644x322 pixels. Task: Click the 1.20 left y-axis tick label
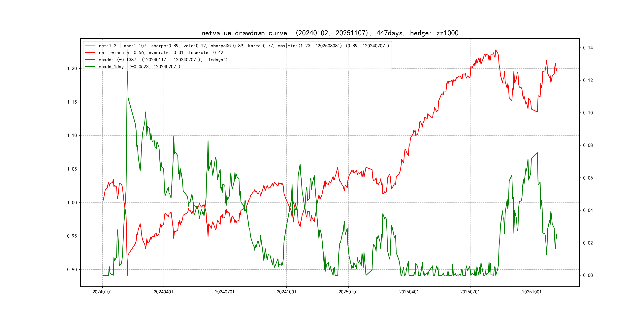click(x=72, y=69)
